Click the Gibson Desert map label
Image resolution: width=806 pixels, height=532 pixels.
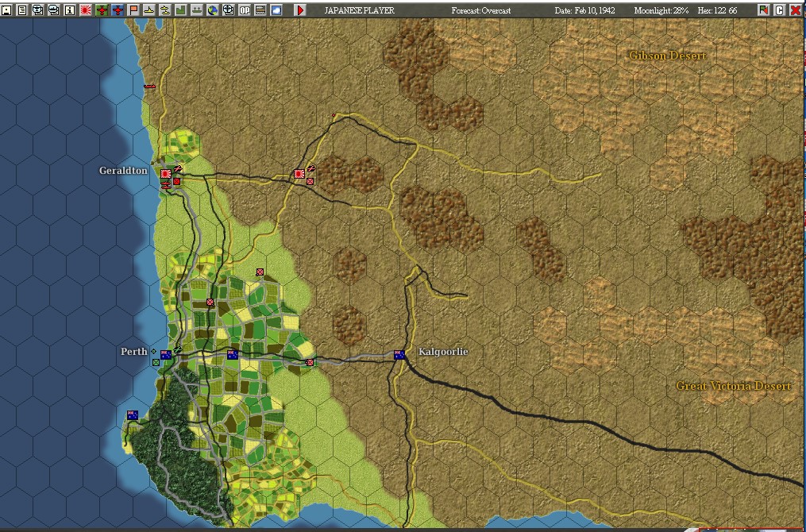(668, 56)
